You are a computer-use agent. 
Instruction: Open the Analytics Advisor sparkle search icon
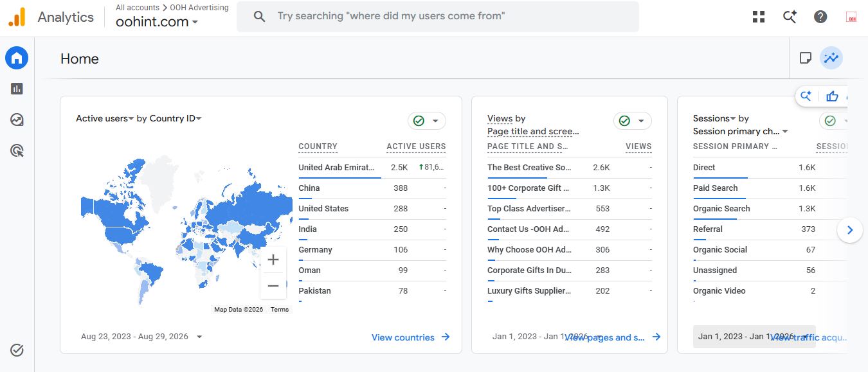tap(790, 17)
